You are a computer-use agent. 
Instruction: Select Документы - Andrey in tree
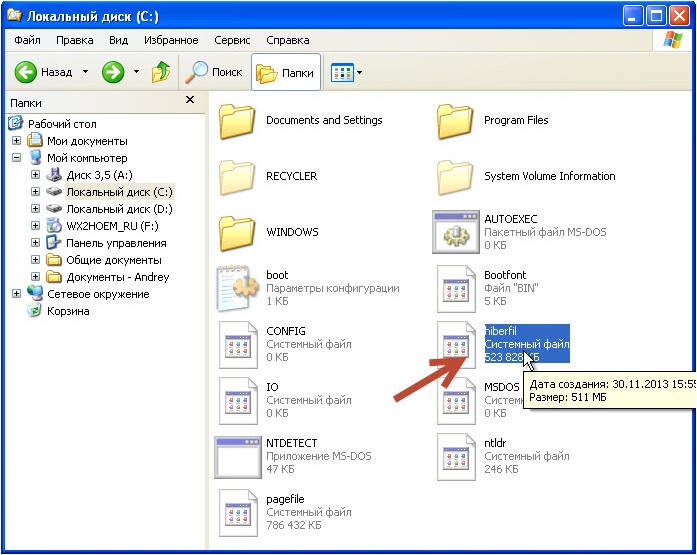click(x=118, y=277)
